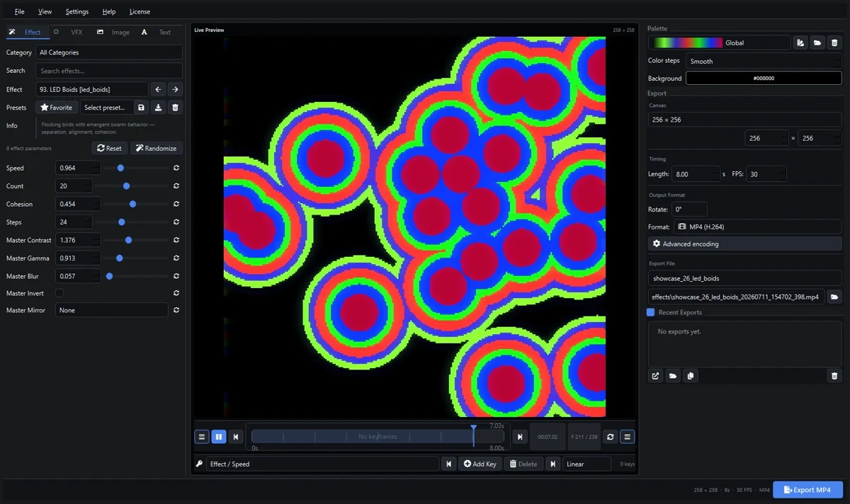Click the Reset button
Viewport: 850px width, 504px height.
[x=110, y=148]
